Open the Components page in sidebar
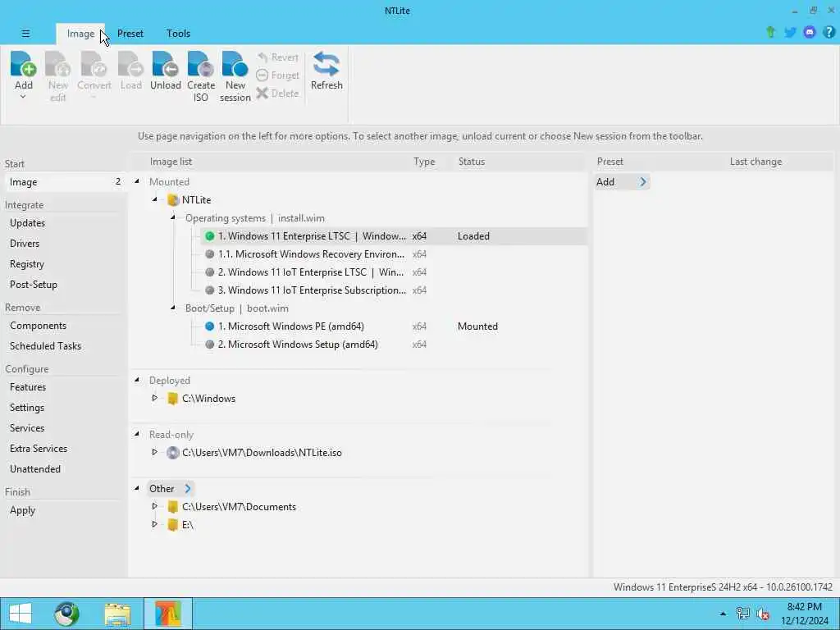Viewport: 840px width, 630px height. [38, 326]
